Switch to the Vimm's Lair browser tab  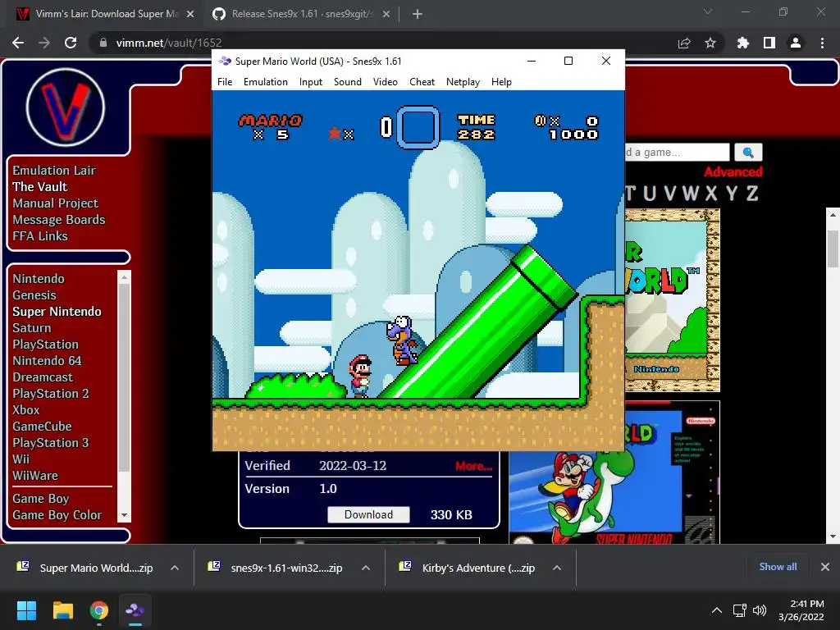tap(106, 14)
